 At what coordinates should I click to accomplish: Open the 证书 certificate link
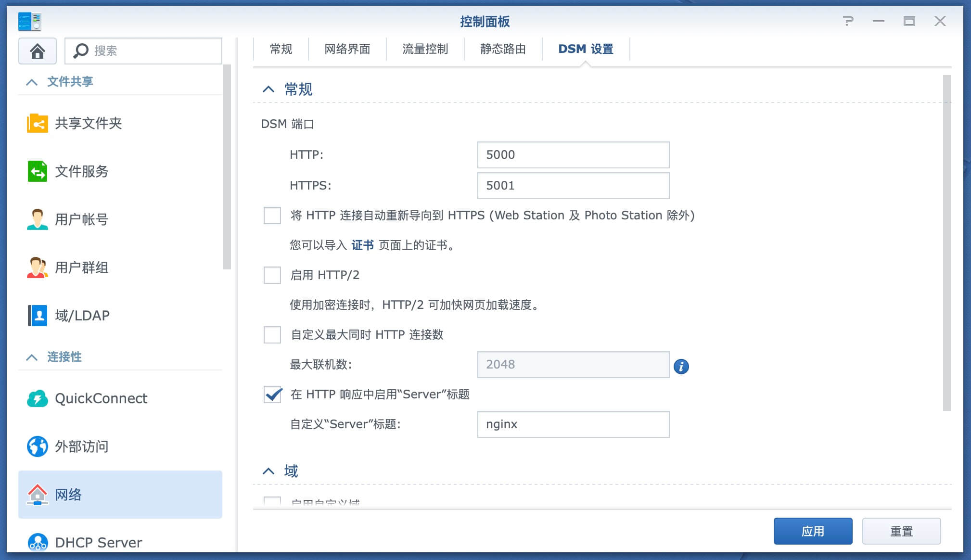[362, 245]
